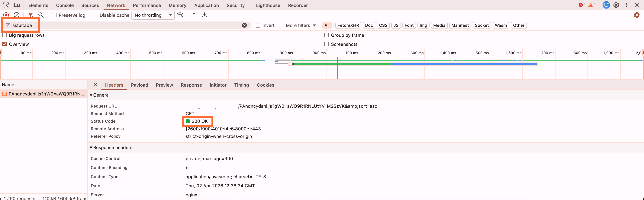644x200 pixels.
Task: Open network conditions wifi icon
Action: tap(180, 15)
